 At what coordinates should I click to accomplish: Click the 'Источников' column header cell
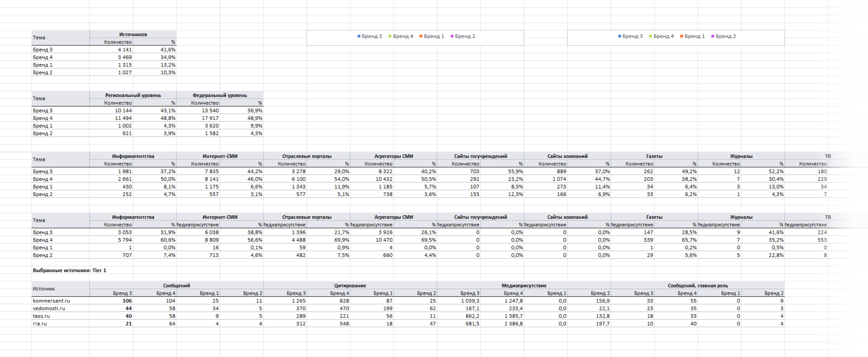[133, 34]
